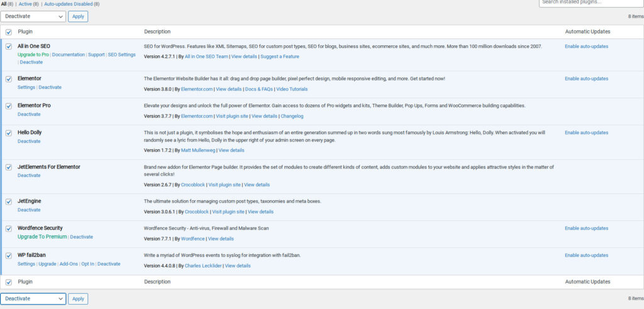Open Elementor Video Tutorials link
644x309 pixels.
coord(292,89)
